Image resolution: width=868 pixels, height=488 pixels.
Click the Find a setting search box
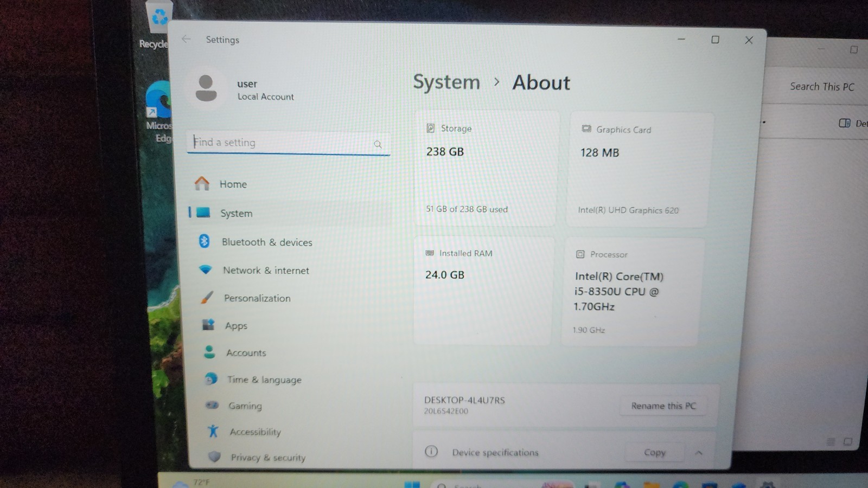[289, 143]
